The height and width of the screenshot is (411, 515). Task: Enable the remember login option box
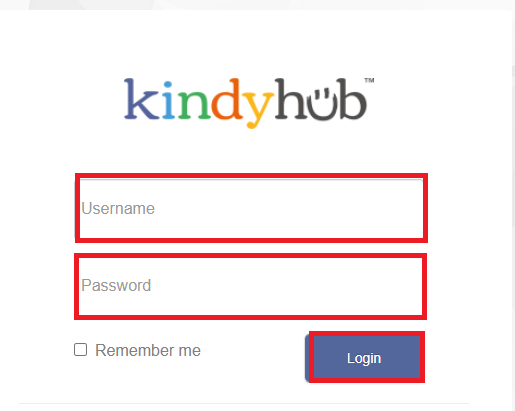pyautogui.click(x=80, y=350)
